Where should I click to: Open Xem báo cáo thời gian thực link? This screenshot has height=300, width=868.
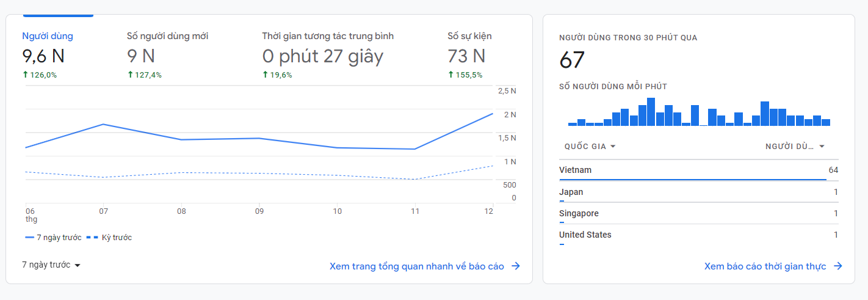[x=765, y=266]
